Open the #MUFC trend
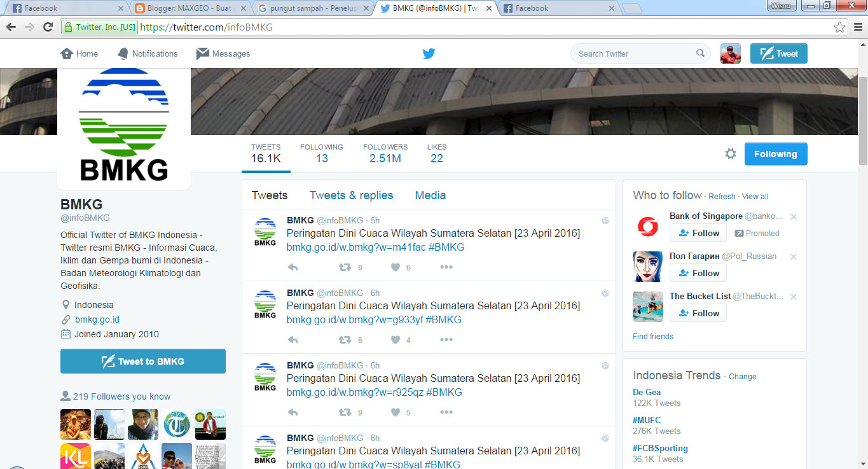 [x=645, y=420]
